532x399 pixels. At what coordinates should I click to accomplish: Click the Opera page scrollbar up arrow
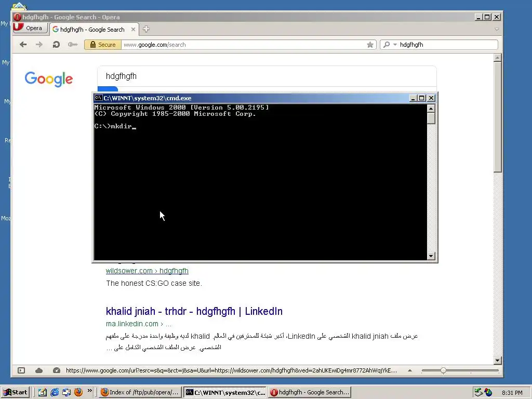(497, 58)
